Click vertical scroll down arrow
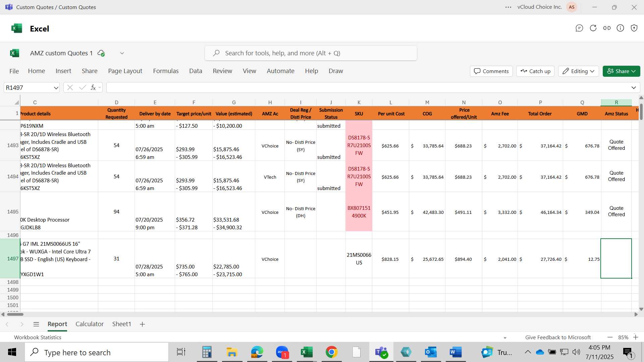The image size is (644, 362). [641, 309]
